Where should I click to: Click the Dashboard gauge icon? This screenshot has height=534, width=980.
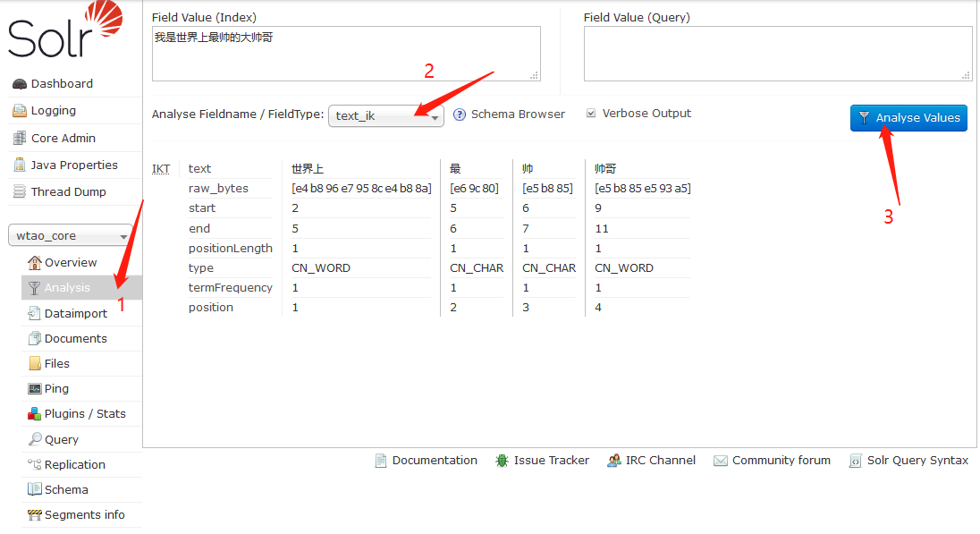click(x=20, y=84)
